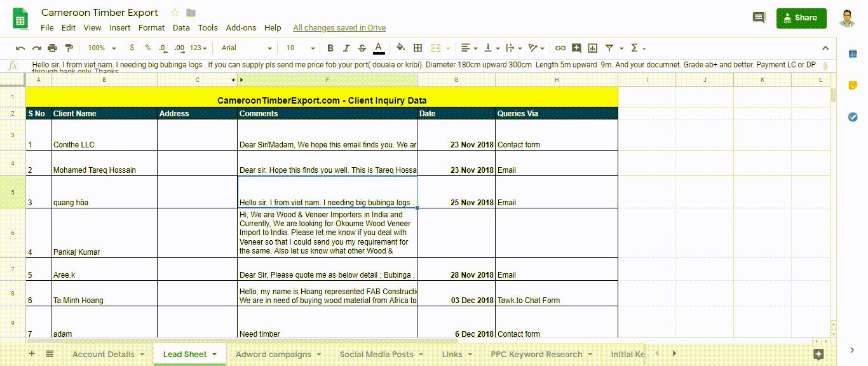This screenshot has width=868, height=366.
Task: Open the cell borders tool
Action: pos(417,48)
